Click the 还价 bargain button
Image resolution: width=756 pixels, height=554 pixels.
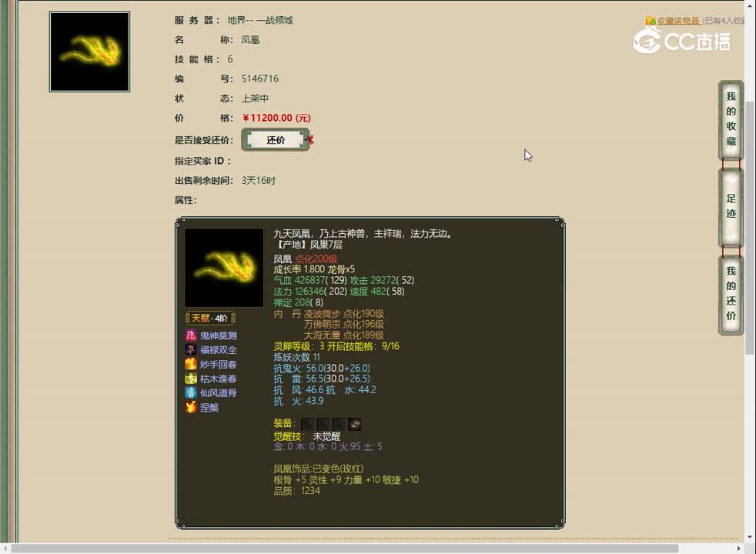(x=276, y=140)
